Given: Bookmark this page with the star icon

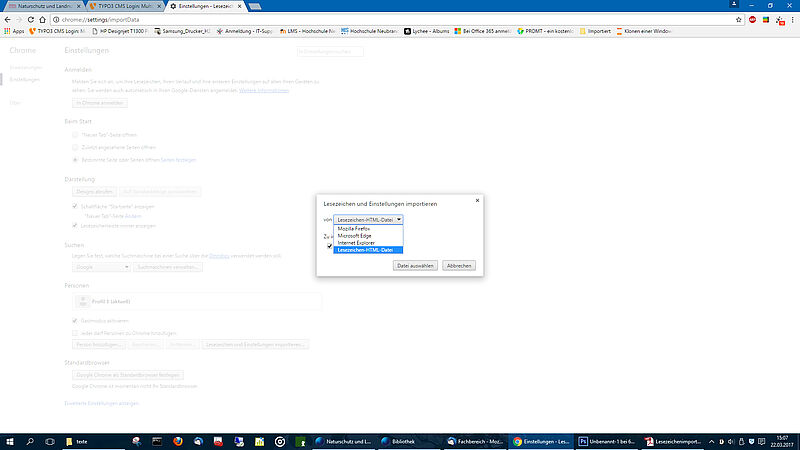Looking at the screenshot, I should (738, 19).
